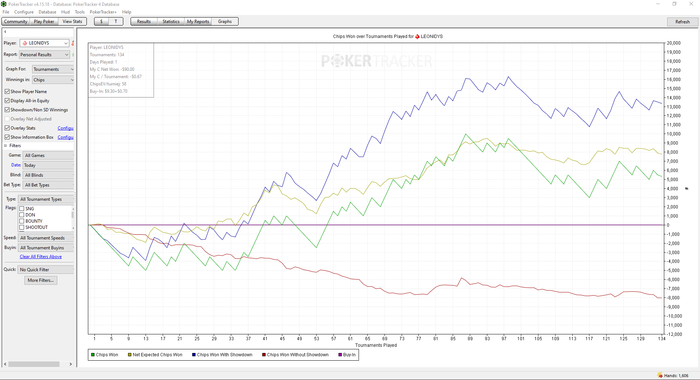Viewport: 700px width, 380px height.
Task: Collapse the Filters section
Action: tap(6, 146)
